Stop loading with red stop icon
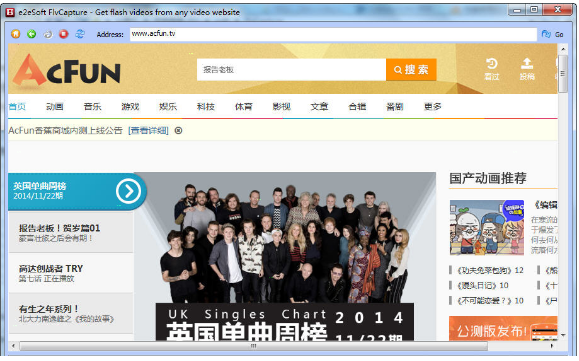This screenshot has width=579, height=361. (x=64, y=34)
